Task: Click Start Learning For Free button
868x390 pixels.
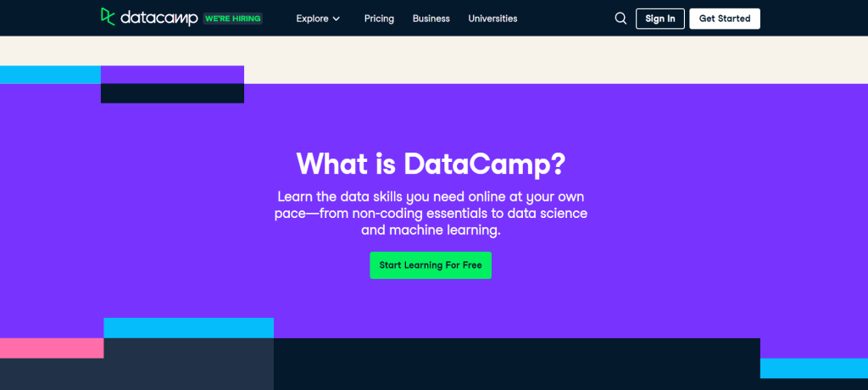Action: 431,265
